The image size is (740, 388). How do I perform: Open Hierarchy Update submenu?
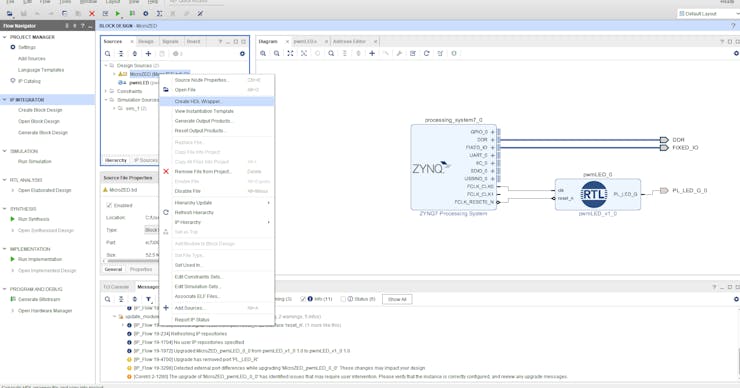(x=217, y=202)
